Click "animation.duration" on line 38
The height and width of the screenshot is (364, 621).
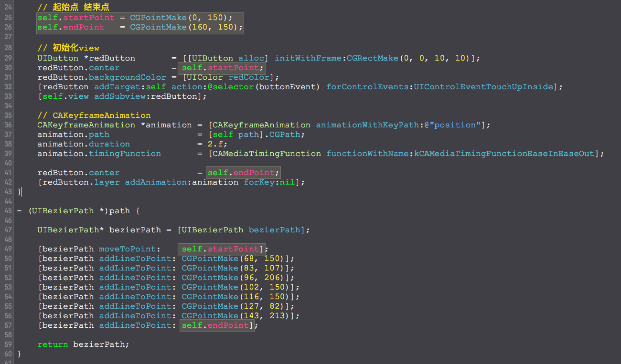point(84,144)
